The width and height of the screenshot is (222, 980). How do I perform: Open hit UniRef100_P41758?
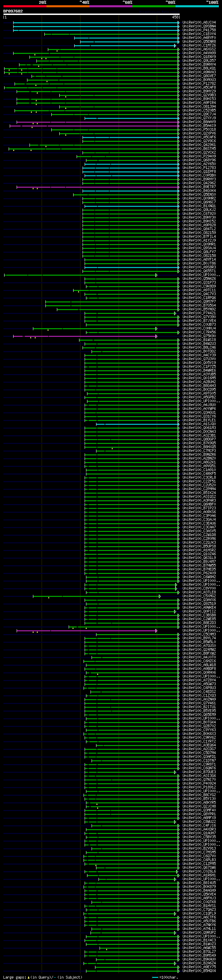click(x=199, y=30)
